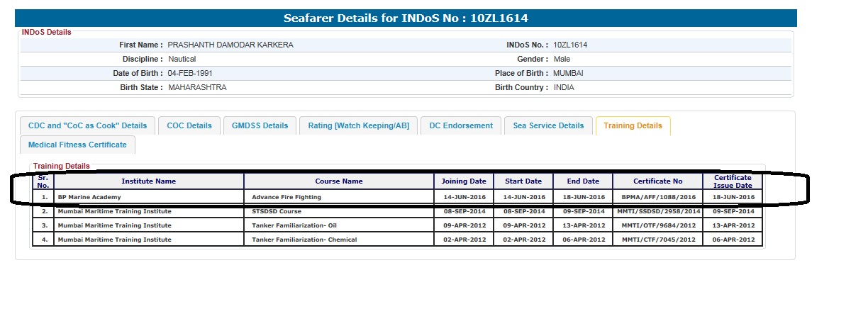The height and width of the screenshot is (326, 868).
Task: Open the Sea Service Details tab
Action: click(548, 125)
